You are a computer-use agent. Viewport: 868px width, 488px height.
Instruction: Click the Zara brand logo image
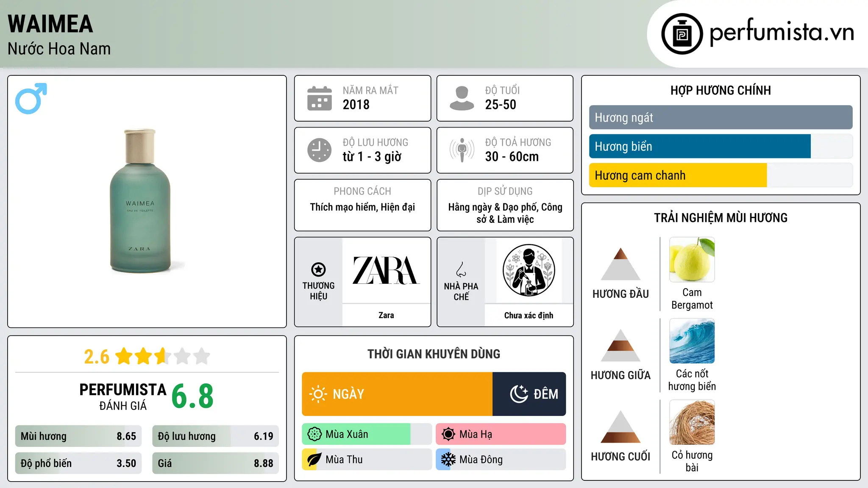click(386, 270)
